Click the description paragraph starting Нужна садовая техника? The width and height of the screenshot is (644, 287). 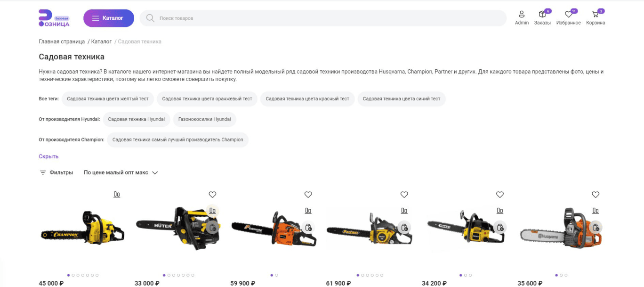click(x=321, y=75)
